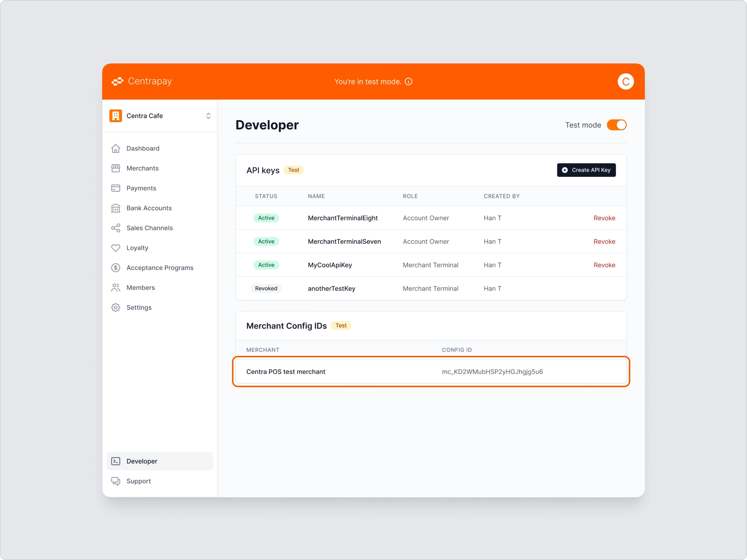Click the Merchants storefront icon

tap(116, 168)
